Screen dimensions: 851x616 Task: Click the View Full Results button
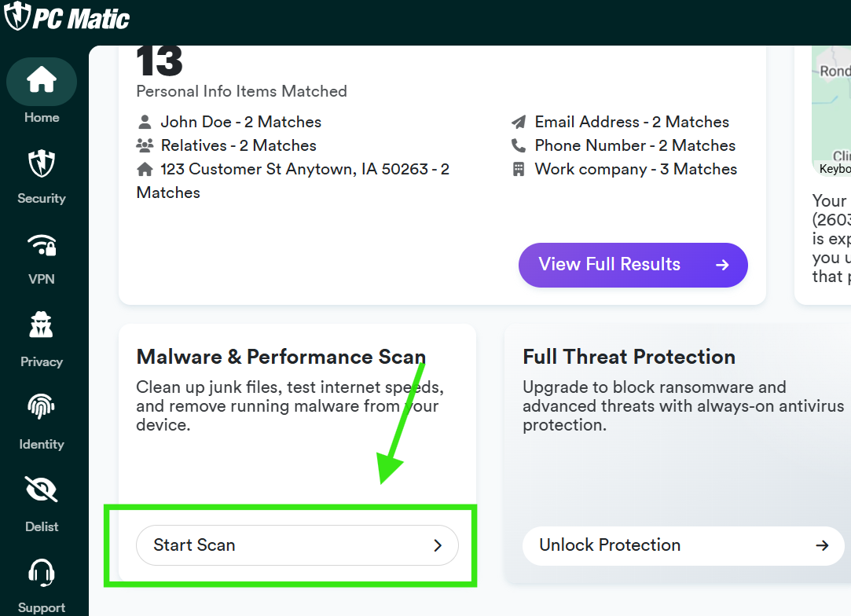(x=633, y=265)
